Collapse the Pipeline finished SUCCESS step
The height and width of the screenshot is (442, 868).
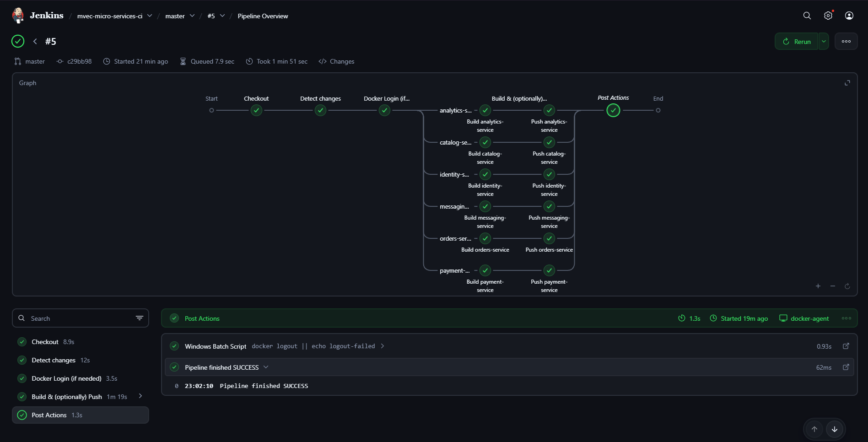tap(266, 367)
